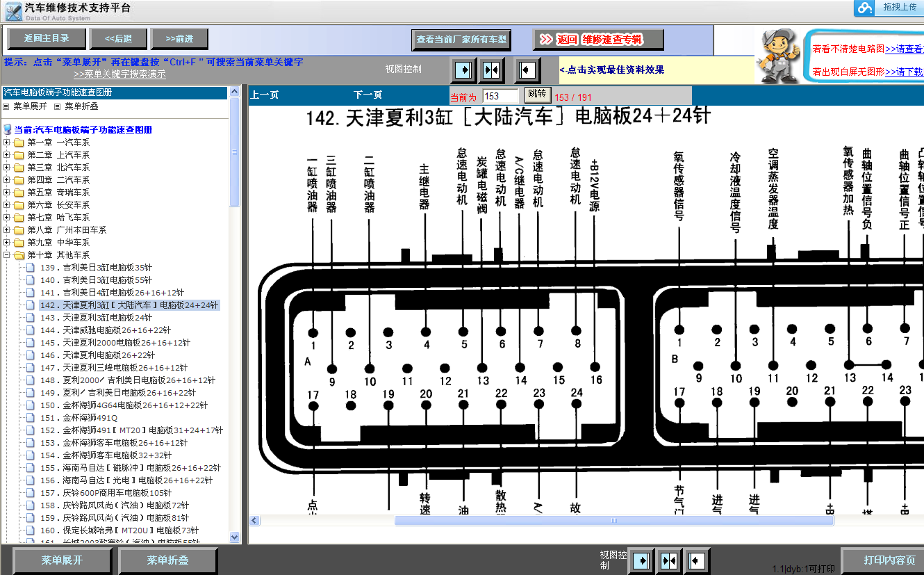924x575 pixels.
Task: Click the bottom view control collapse-left icon
Action: (x=696, y=560)
